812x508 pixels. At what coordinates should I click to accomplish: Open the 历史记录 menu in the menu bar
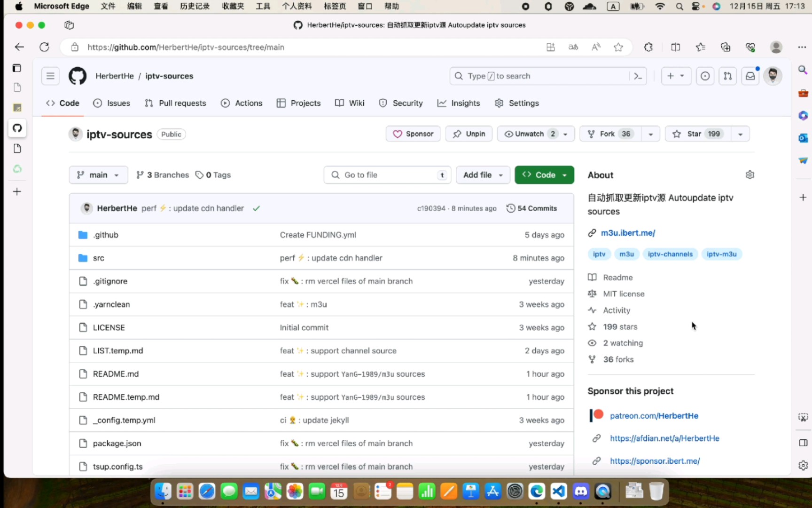pos(195,6)
